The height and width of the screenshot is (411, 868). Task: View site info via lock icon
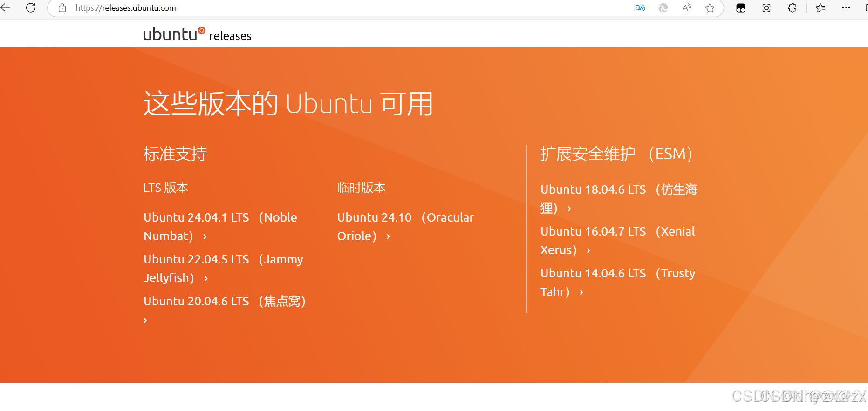62,8
